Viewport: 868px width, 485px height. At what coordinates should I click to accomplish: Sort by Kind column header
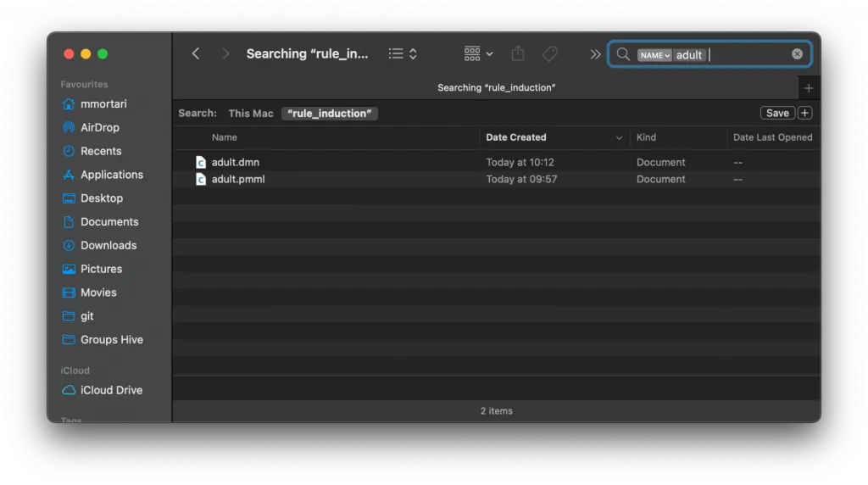(646, 137)
